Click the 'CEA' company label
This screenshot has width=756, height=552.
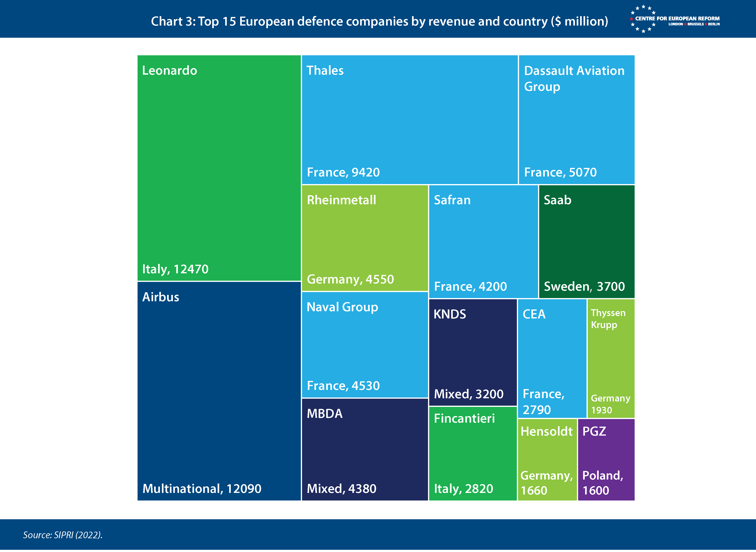[534, 314]
